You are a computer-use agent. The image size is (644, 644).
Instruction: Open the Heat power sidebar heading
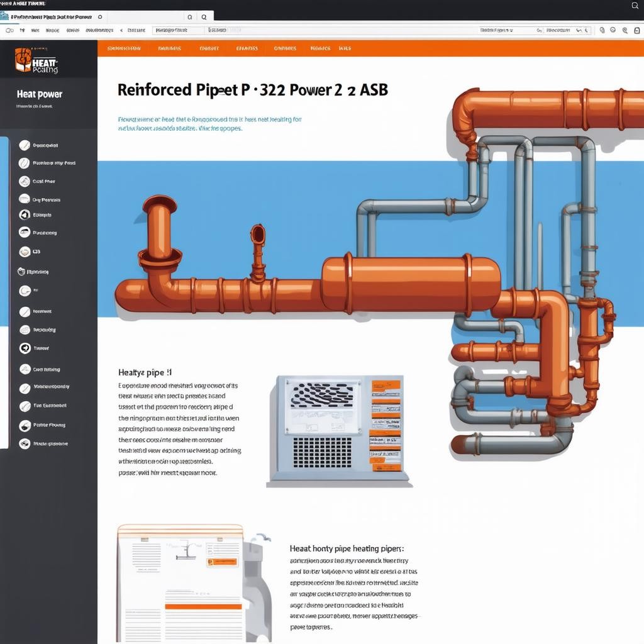(x=40, y=94)
